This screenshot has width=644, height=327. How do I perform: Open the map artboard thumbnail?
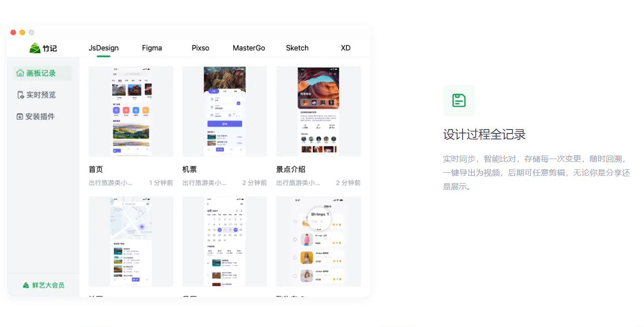pyautogui.click(x=131, y=241)
